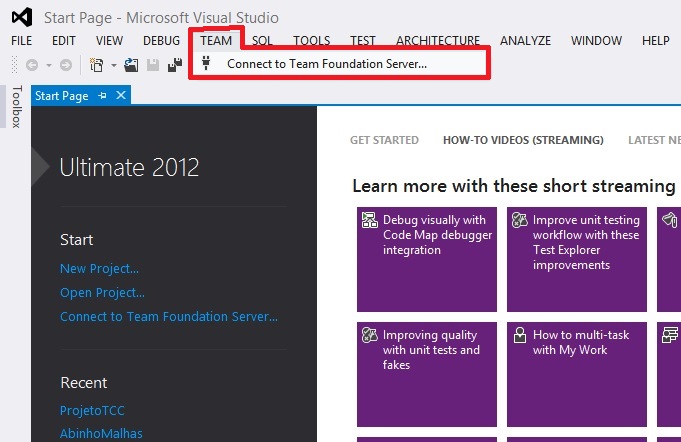
Task: Click the Start section heading
Action: pyautogui.click(x=77, y=240)
